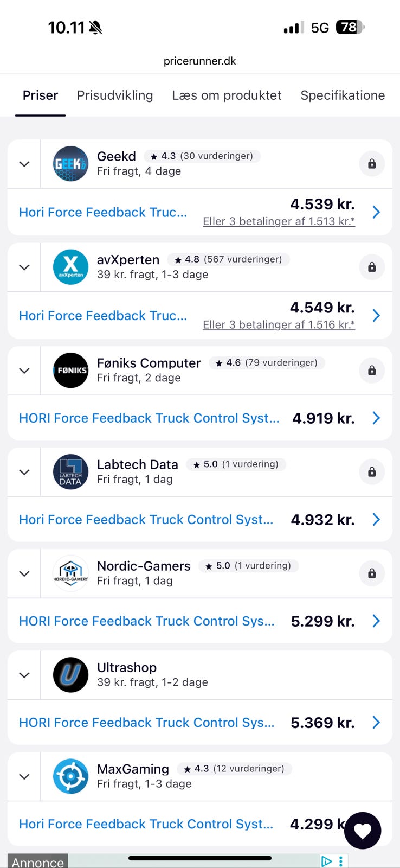Open Nordic-Gamers HORI Force Feedback product link
The width and height of the screenshot is (400, 868).
147,621
